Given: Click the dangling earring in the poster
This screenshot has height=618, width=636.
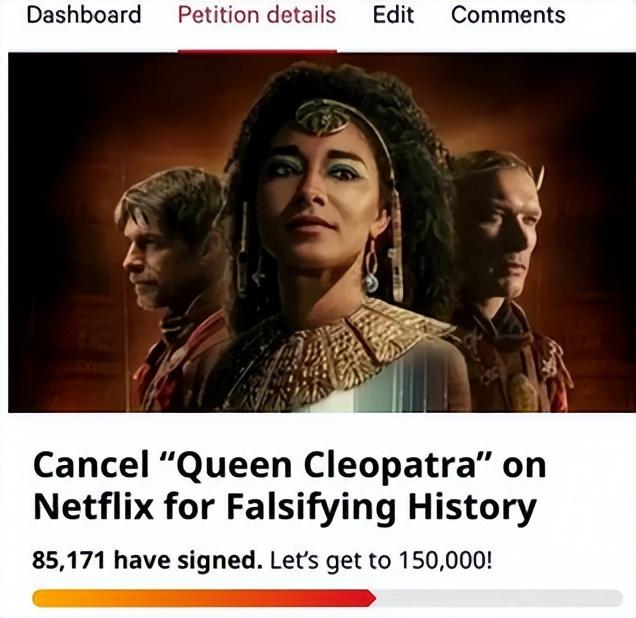Looking at the screenshot, I should (x=372, y=268).
